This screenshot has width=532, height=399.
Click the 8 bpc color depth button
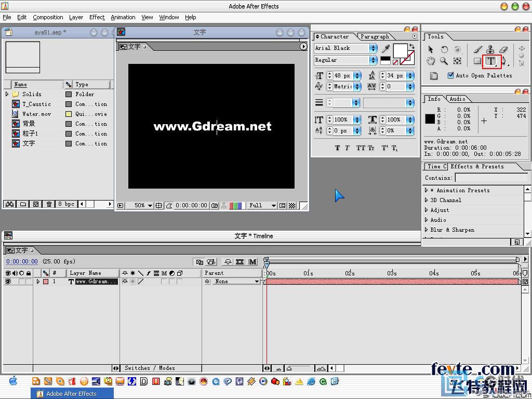click(x=66, y=204)
